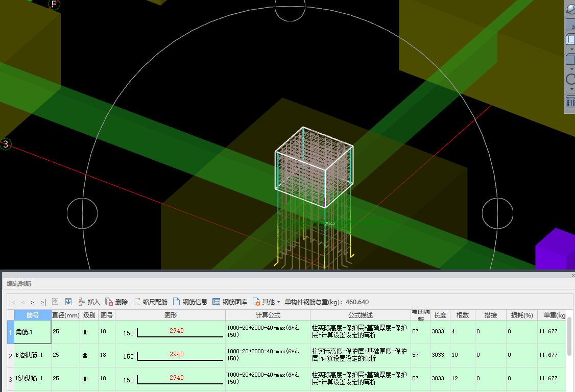Screen dimensions: 575x392
Task: Expand dropdown arrow under wireframe cube icon
Action: pyautogui.click(x=572, y=49)
